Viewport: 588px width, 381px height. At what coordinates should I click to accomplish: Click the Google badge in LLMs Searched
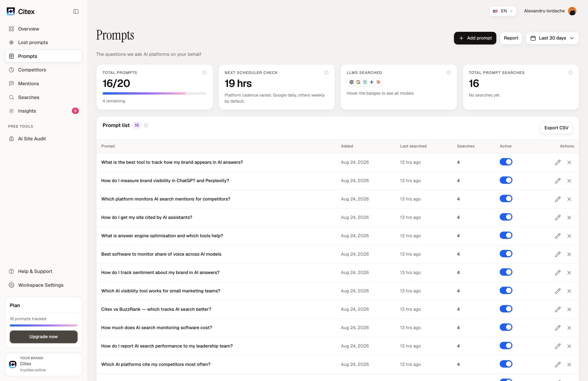(x=358, y=82)
